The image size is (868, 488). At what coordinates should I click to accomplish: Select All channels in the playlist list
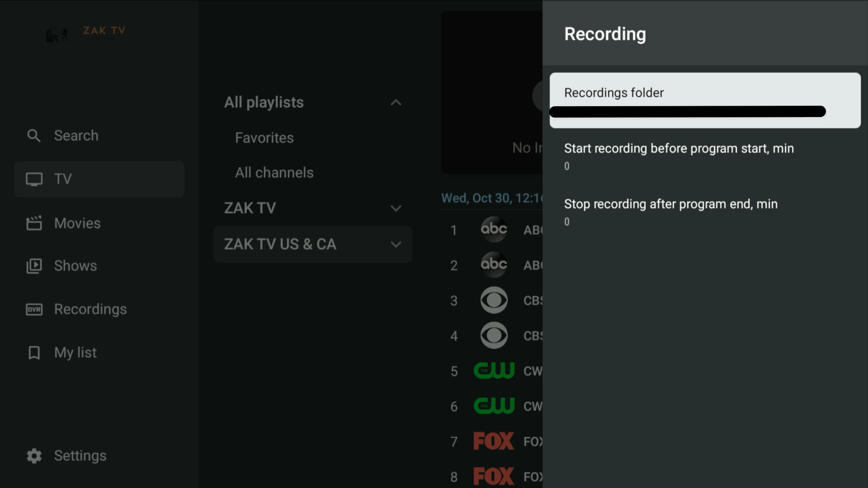(274, 173)
